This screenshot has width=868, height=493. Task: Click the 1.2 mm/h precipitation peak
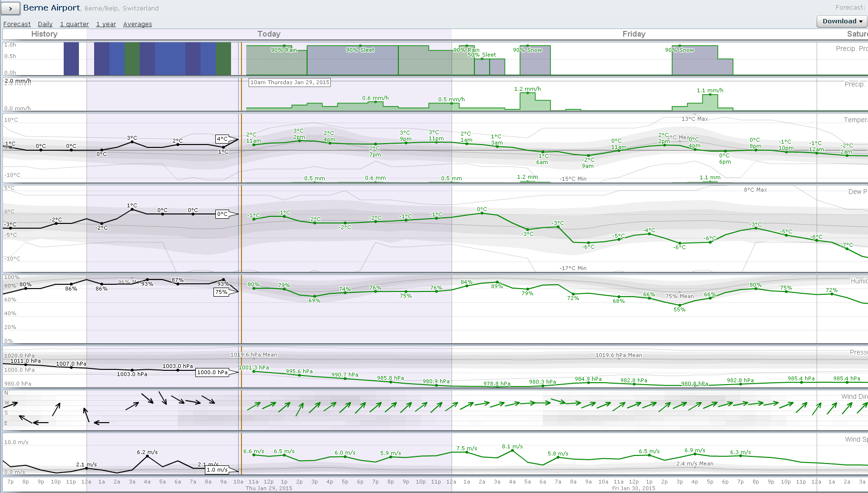coord(528,94)
